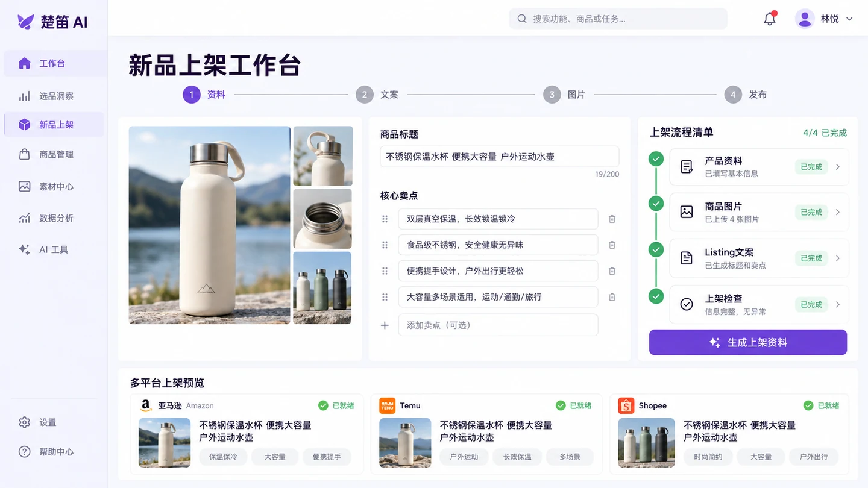Click the 数据分析 chart icon

[24, 218]
